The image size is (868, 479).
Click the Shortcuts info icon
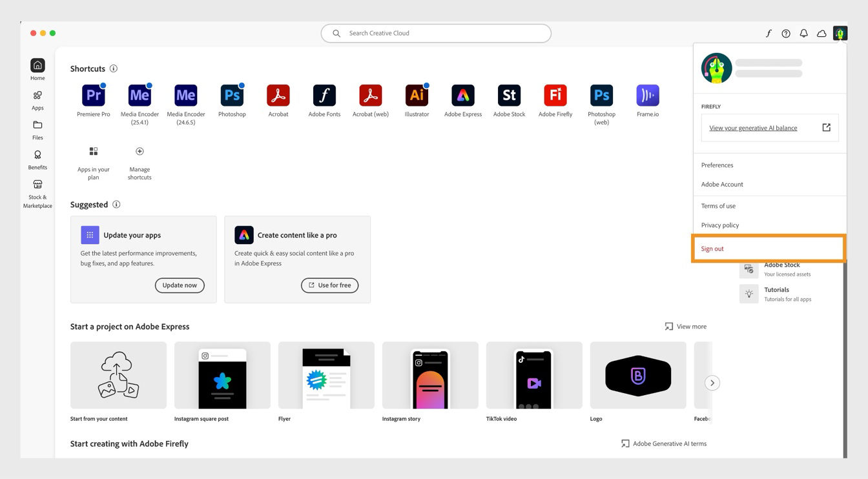(114, 68)
